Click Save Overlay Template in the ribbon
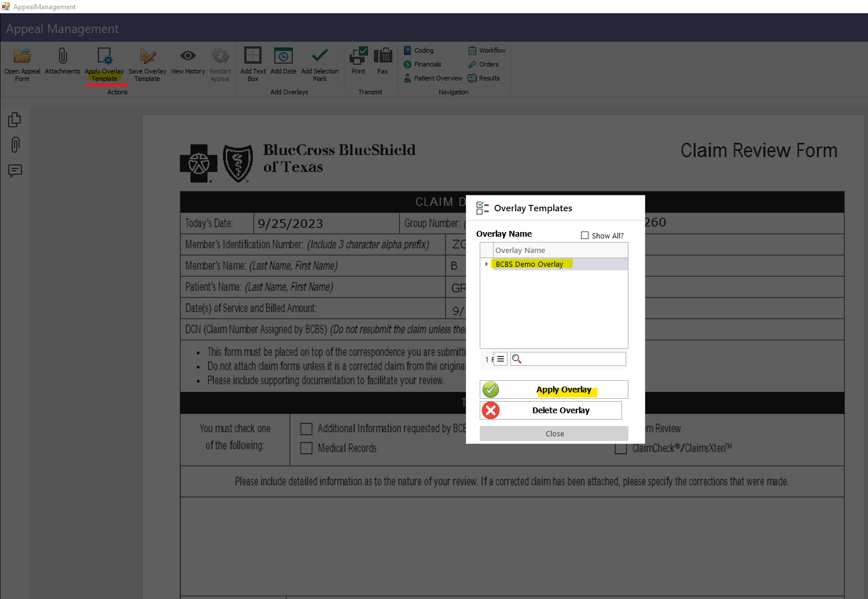Viewport: 868px width, 599px height. (x=147, y=64)
